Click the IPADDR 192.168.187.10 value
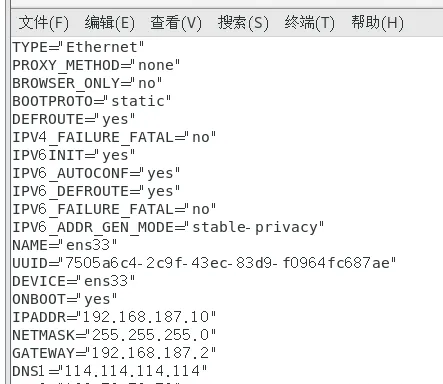443x384 pixels. click(x=146, y=317)
